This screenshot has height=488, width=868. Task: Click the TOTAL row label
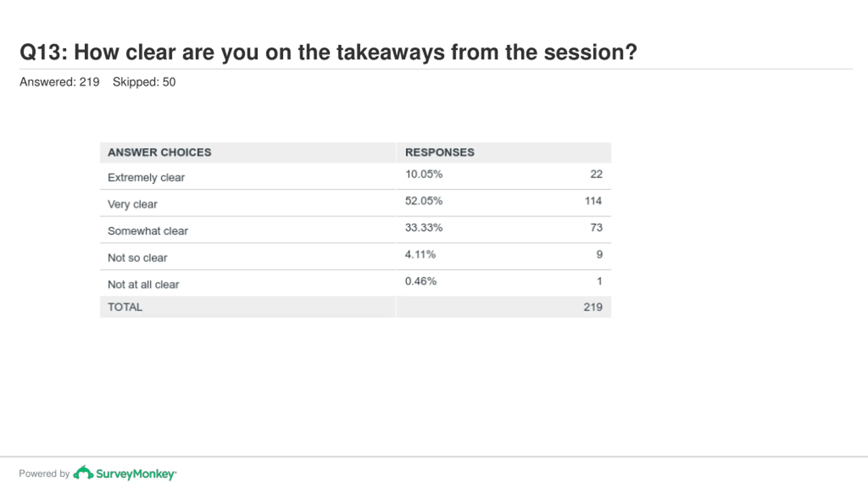pos(125,307)
